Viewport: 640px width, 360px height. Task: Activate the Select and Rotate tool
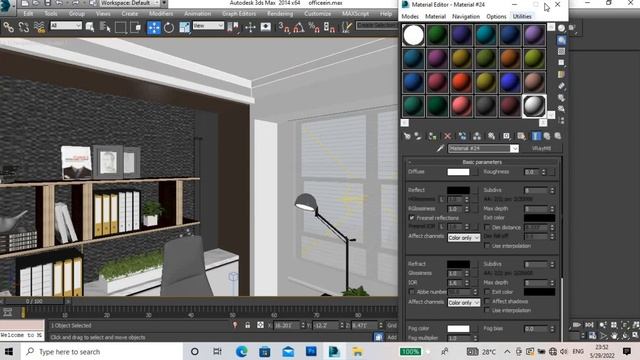pyautogui.click(x=169, y=27)
